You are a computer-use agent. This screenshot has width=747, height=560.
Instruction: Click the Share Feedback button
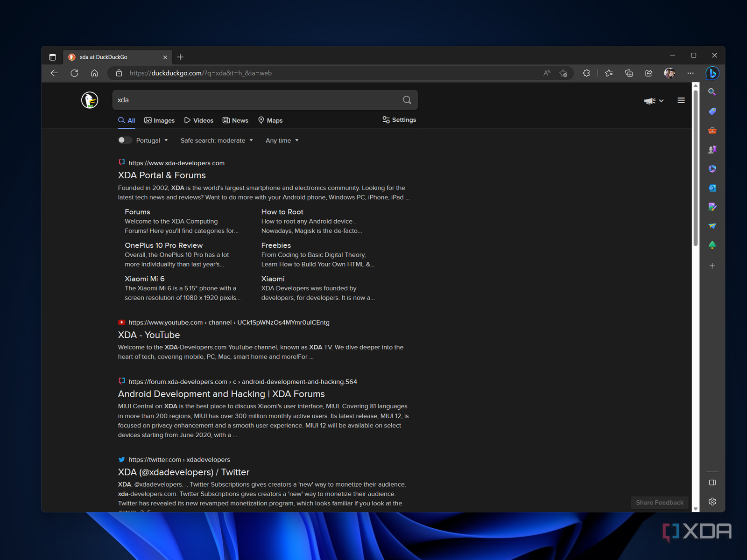[x=659, y=503]
